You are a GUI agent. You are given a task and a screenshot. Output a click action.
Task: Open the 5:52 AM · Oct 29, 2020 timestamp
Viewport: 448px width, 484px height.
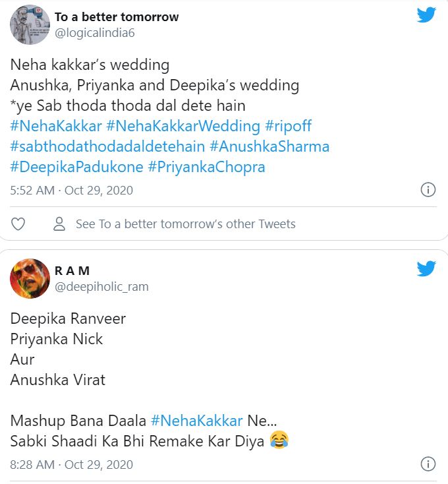[x=72, y=191]
